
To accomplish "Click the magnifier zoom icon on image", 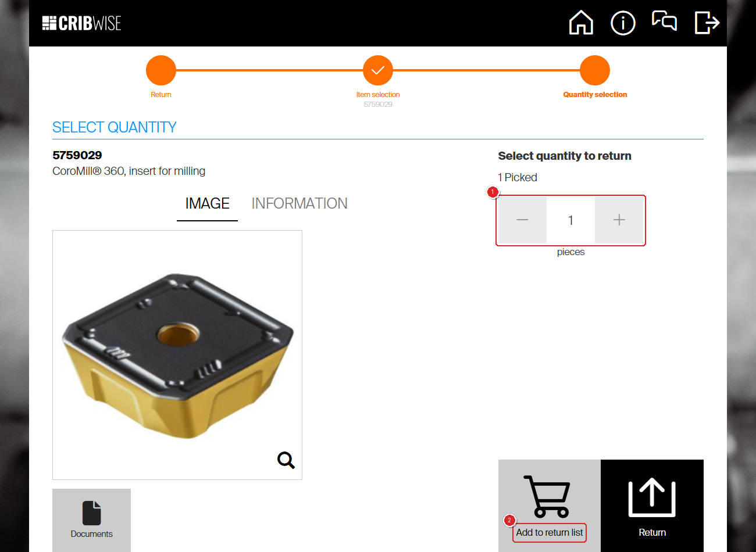I will coord(286,460).
